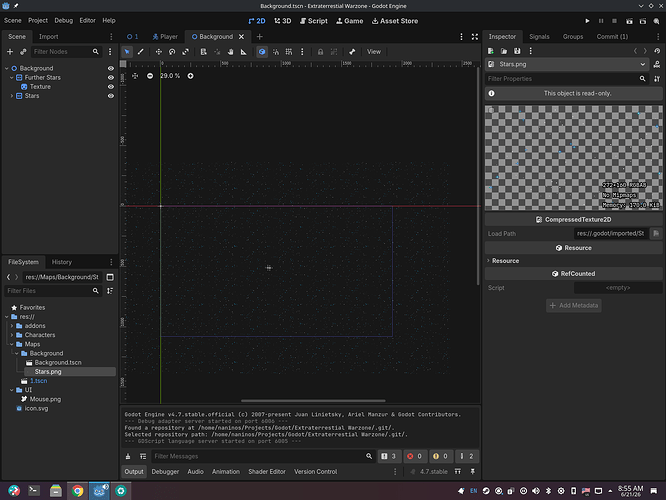
Task: Open the Shader Editor panel
Action: [267, 472]
